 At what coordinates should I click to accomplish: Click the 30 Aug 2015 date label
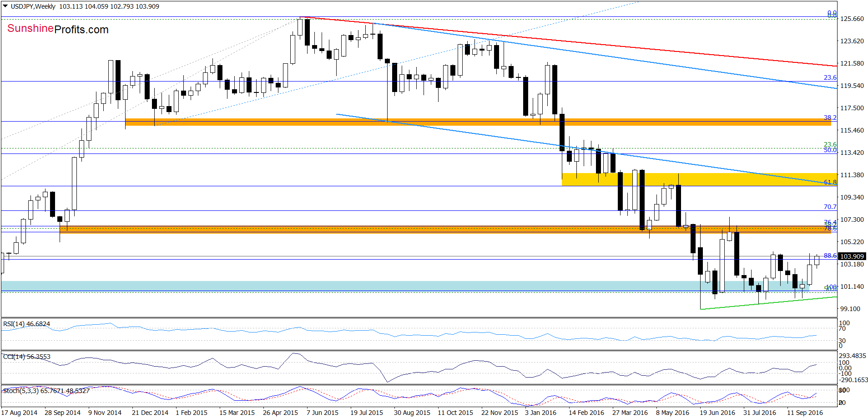tap(412, 413)
